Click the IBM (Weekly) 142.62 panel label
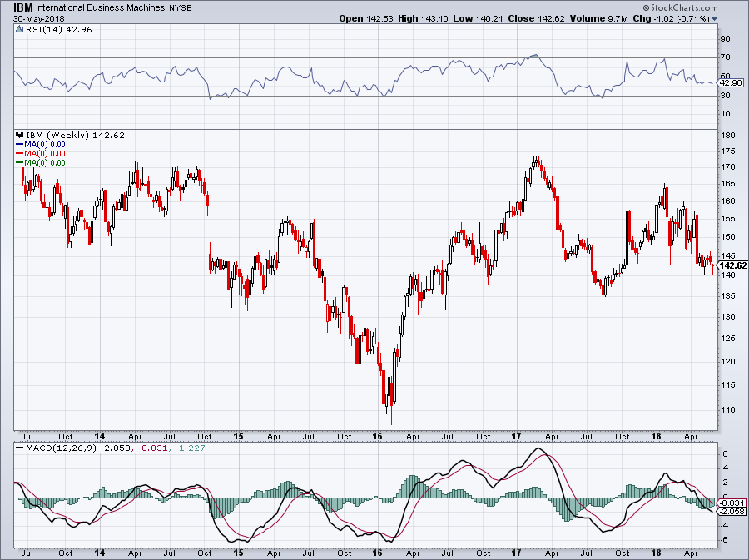 coord(75,135)
